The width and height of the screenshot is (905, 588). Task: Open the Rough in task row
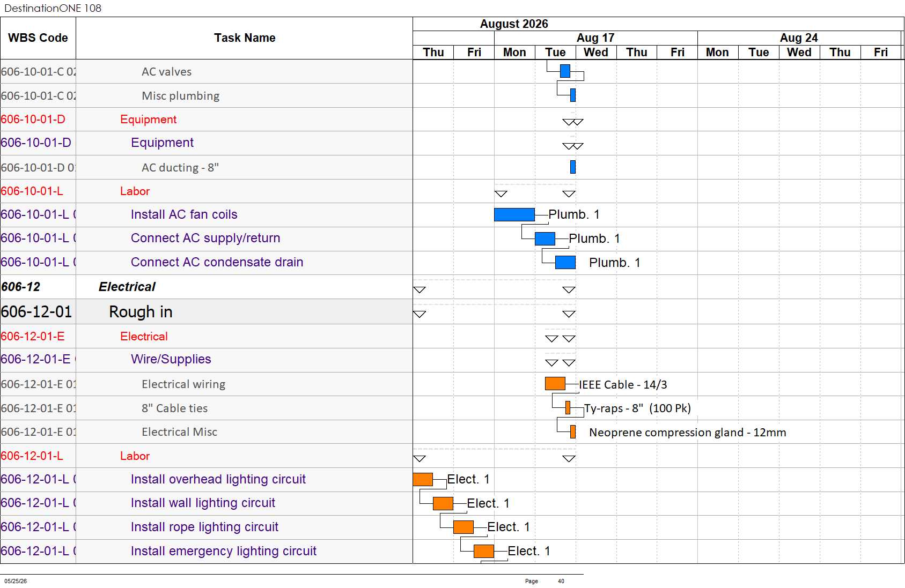click(x=207, y=311)
